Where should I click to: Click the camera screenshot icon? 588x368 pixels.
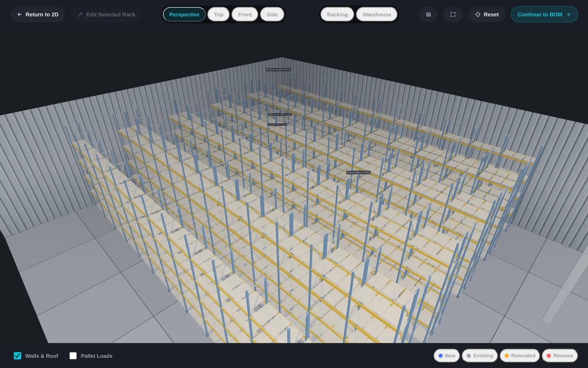pos(428,14)
